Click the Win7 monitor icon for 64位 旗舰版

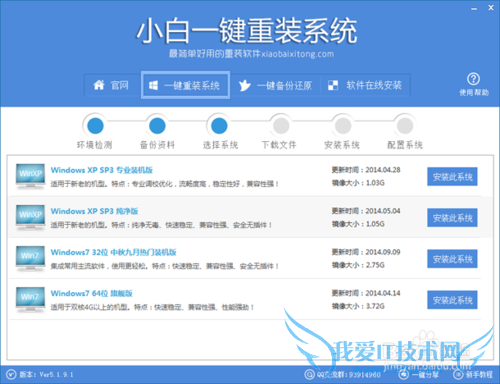pos(30,300)
